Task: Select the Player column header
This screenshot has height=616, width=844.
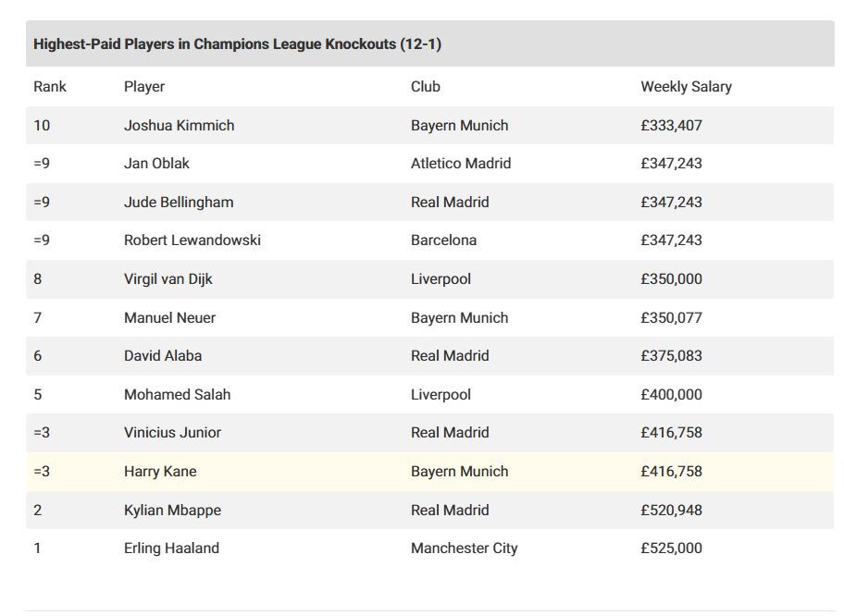Action: (144, 87)
